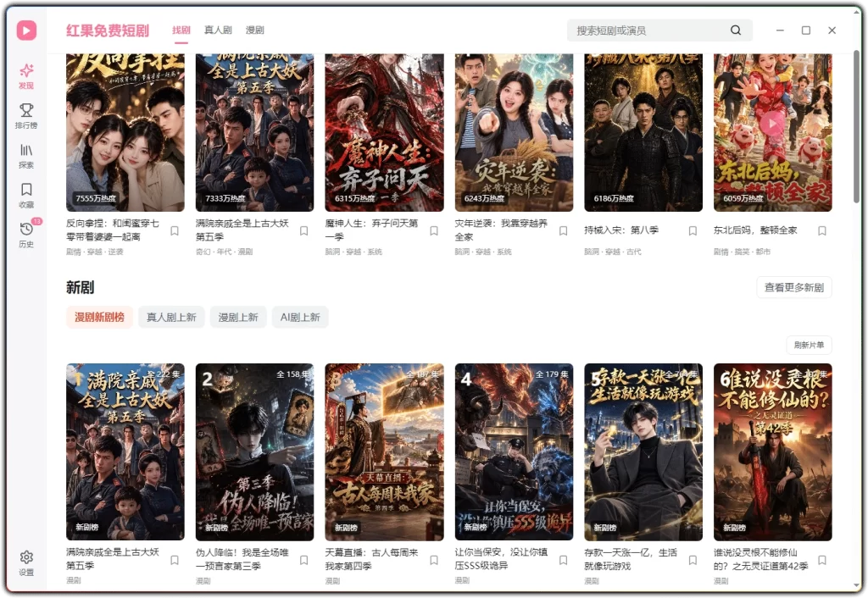Switch to the 漫剧 top tab
The height and width of the screenshot is (598, 868).
coord(254,30)
